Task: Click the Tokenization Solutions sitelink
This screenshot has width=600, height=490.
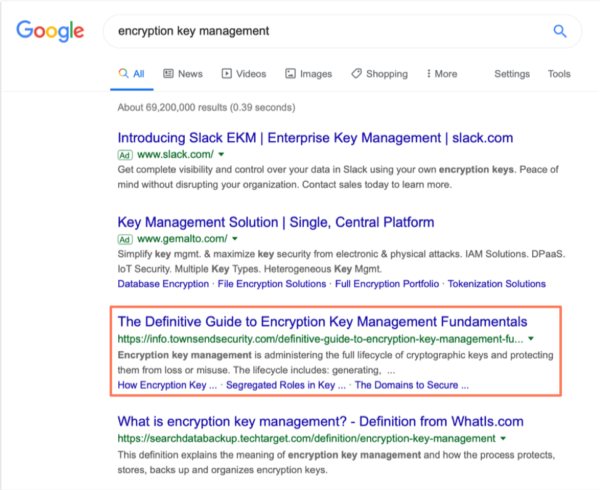Action: pyautogui.click(x=497, y=284)
